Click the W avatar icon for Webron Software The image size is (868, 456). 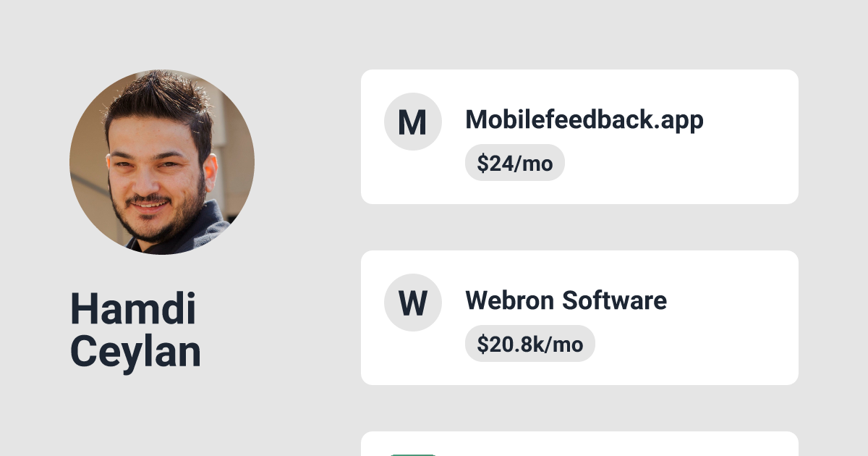click(x=412, y=303)
